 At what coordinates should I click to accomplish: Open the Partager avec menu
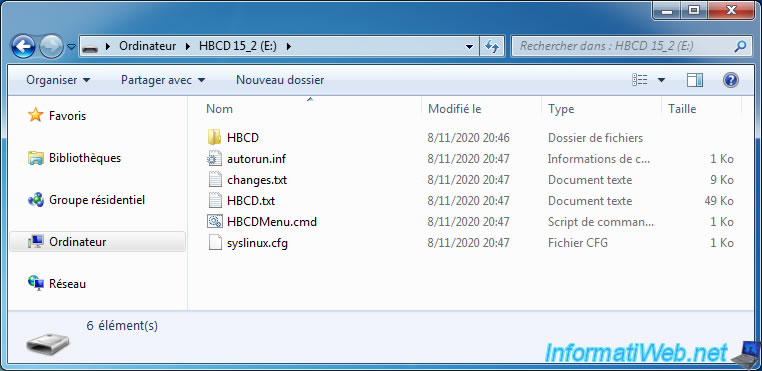[163, 80]
